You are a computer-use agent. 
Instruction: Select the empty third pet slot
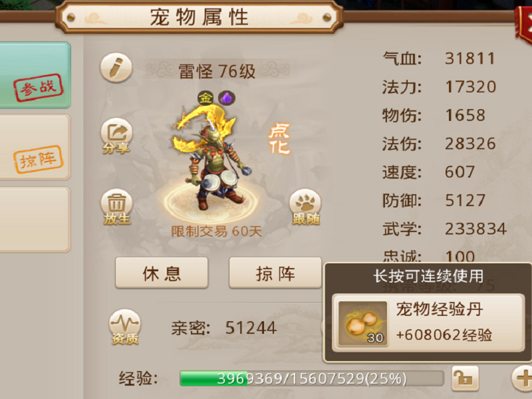[35, 219]
